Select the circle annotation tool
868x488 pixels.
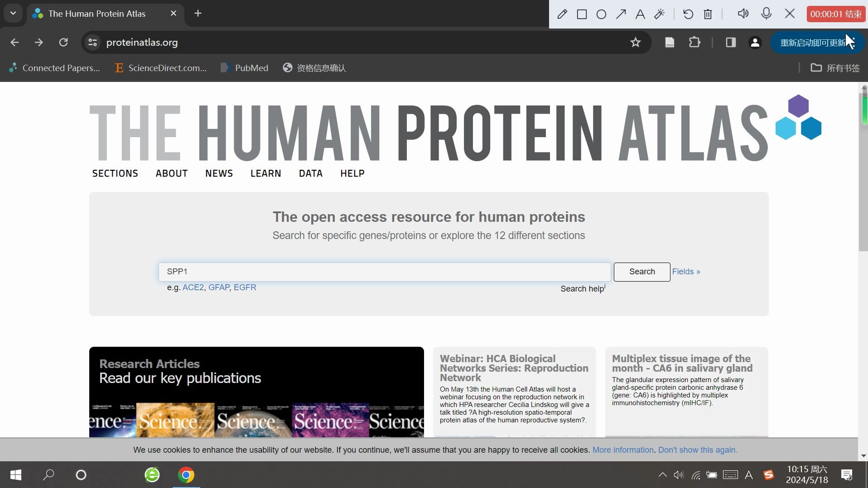tap(601, 14)
